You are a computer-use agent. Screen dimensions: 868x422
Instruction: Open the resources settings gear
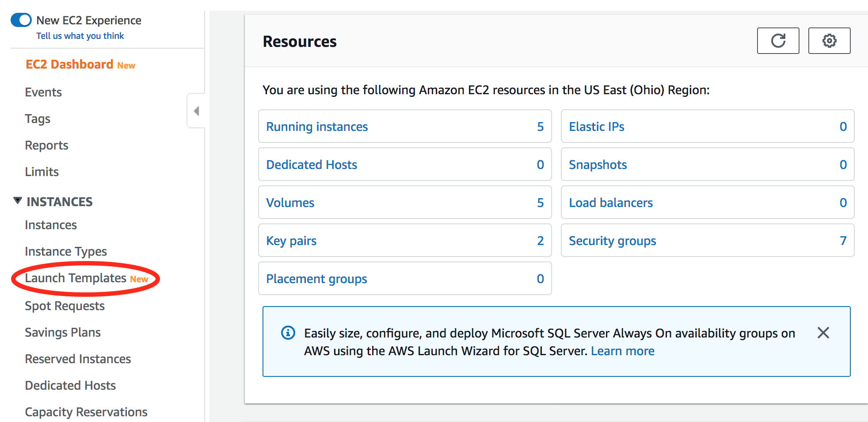[x=829, y=41]
